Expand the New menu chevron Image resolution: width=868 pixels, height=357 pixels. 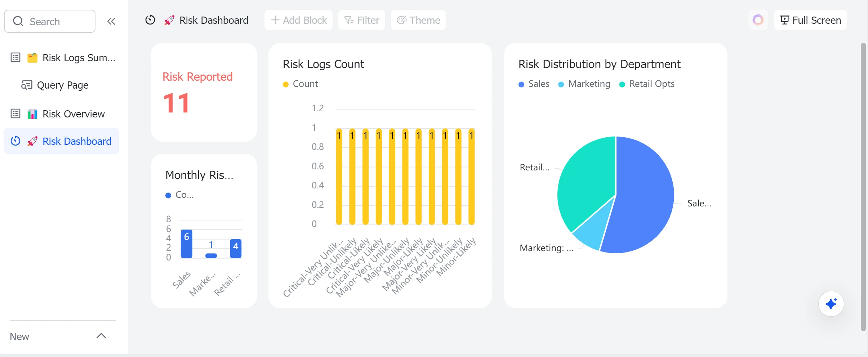pos(101,336)
